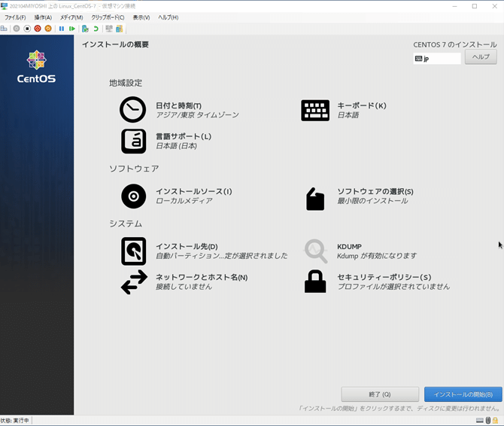Click the アジア/東京 タイムゾーン text
This screenshot has height=426, width=504.
(x=198, y=114)
